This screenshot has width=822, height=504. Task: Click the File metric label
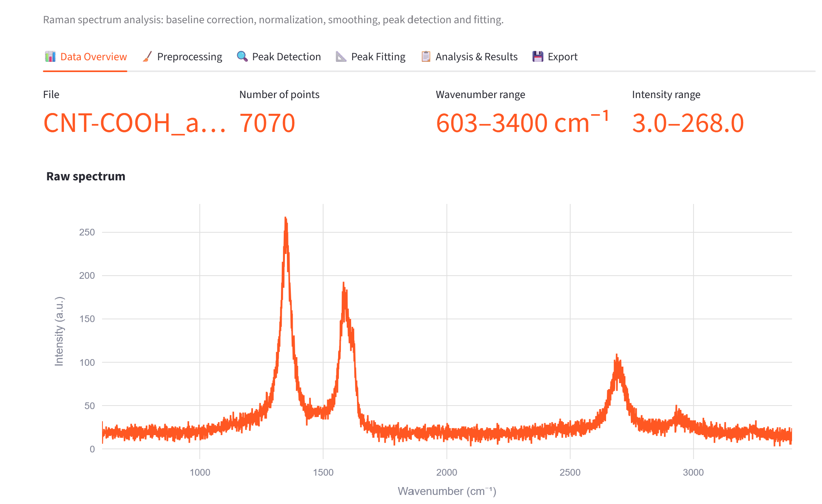[x=51, y=94]
